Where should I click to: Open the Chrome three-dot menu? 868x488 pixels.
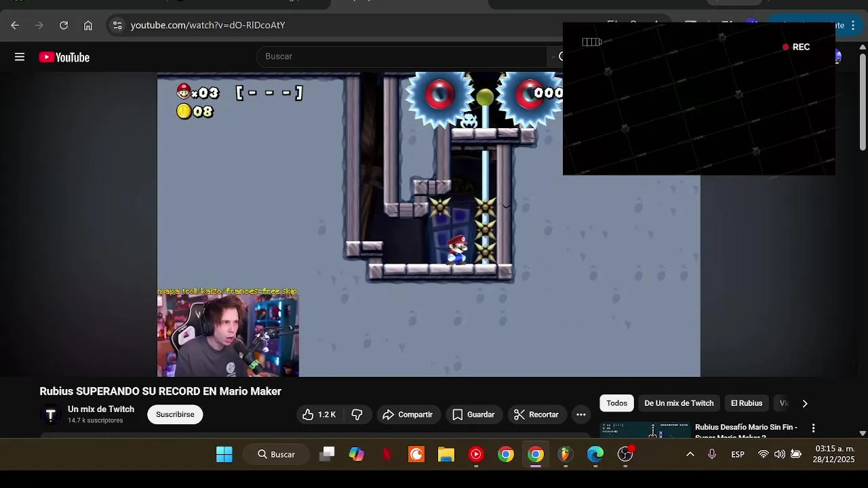(x=853, y=25)
